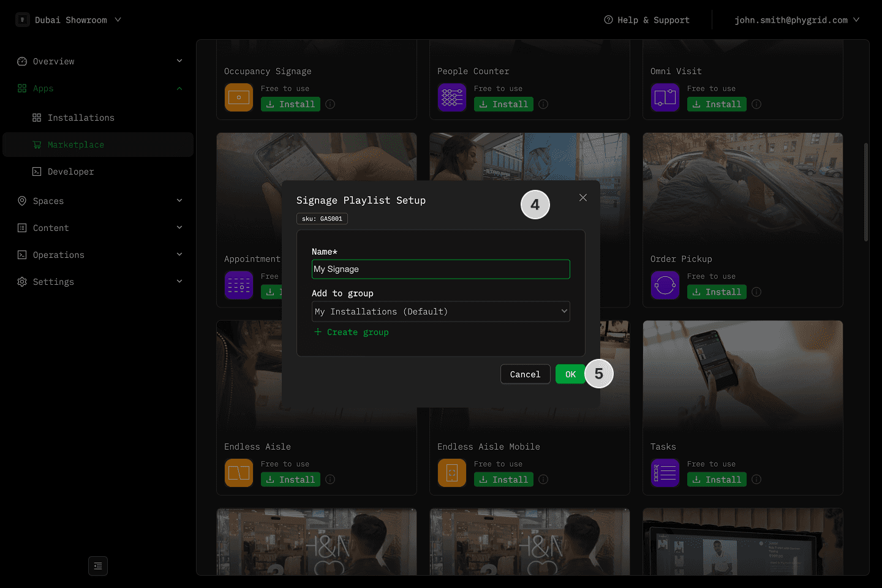This screenshot has height=588, width=882.
Task: Click the Tasks card thumbnail image
Action: point(743,377)
